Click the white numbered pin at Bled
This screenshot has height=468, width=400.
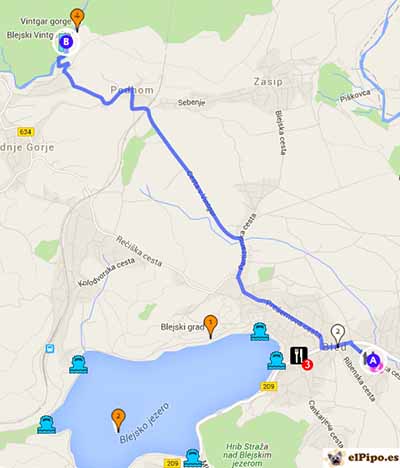(337, 335)
